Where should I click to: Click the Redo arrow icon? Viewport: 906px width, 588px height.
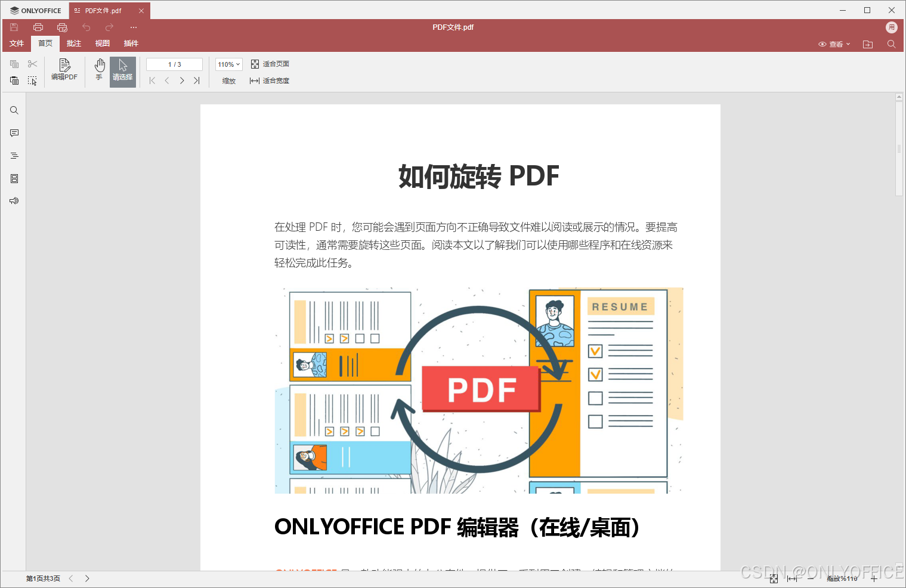click(x=109, y=27)
